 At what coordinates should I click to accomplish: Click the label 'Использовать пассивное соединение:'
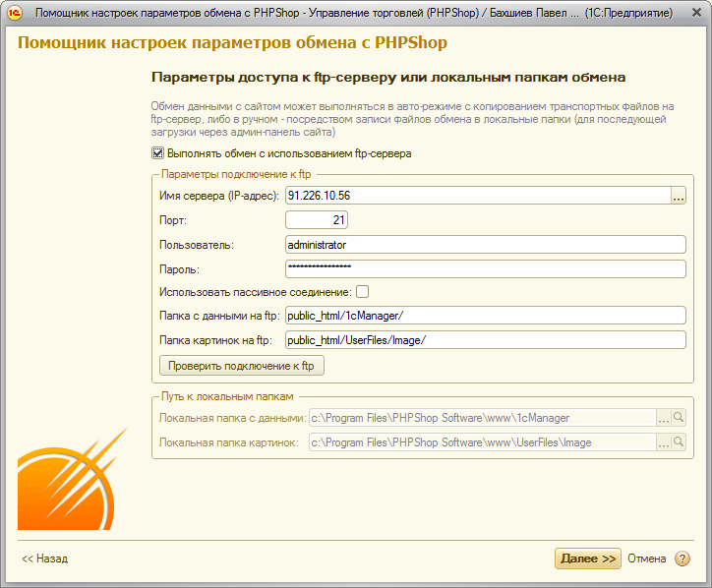pos(256,292)
